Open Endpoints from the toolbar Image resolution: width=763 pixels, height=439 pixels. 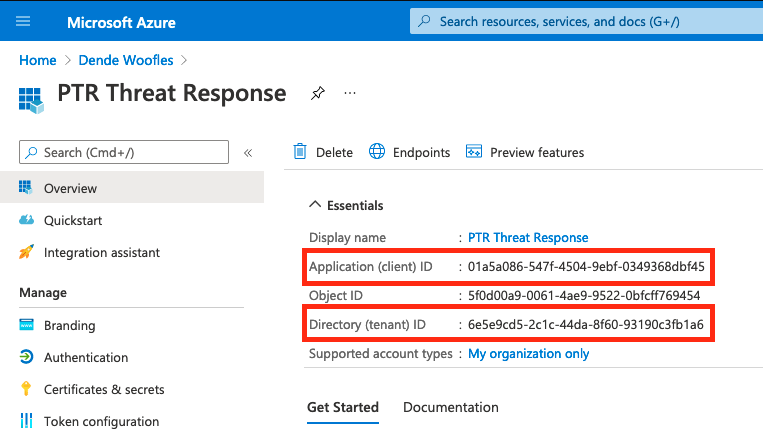tap(409, 152)
